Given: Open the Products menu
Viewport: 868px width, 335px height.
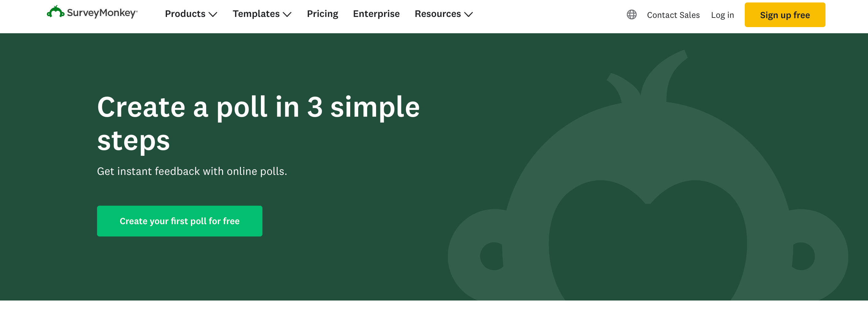Looking at the screenshot, I should coord(185,14).
